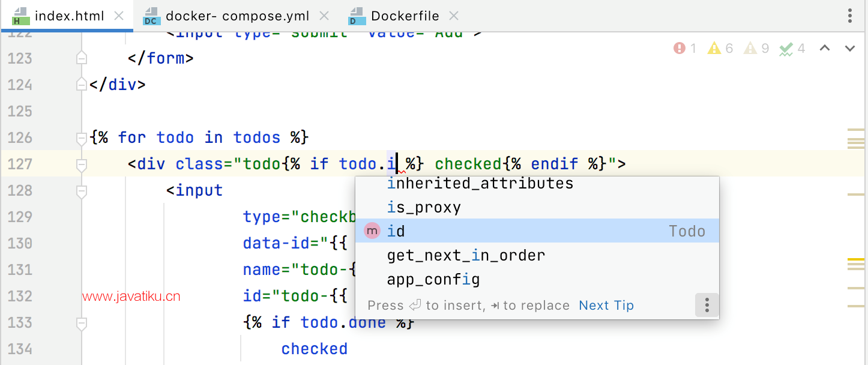
Task: Click line number 134 in the gutter
Action: coord(20,349)
